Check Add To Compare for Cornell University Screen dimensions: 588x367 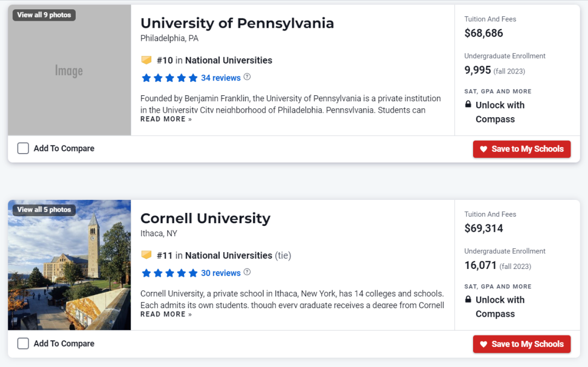[x=23, y=344]
